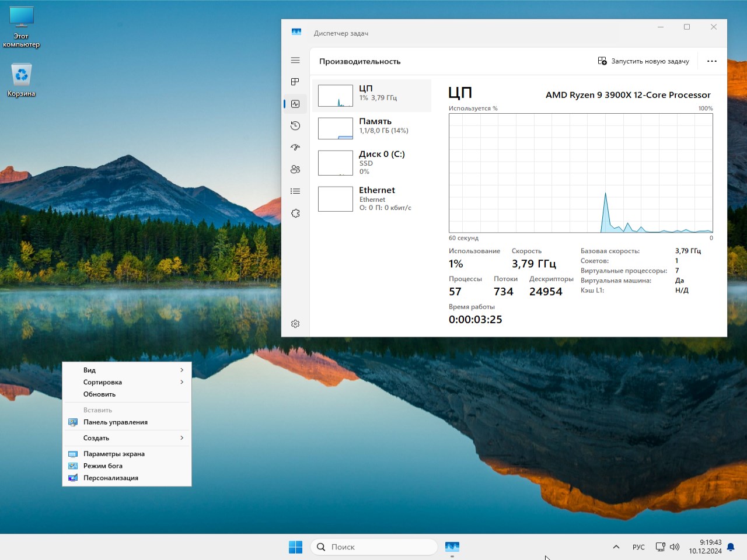747x560 pixels.
Task: Select 'Корзина' recycle bin desktop icon
Action: 22,80
